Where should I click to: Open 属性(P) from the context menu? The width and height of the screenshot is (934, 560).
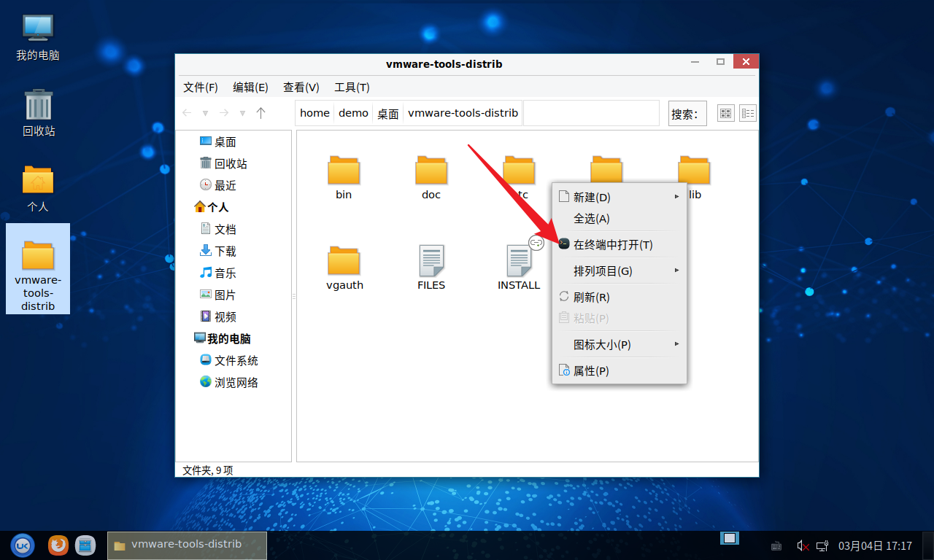click(x=619, y=371)
